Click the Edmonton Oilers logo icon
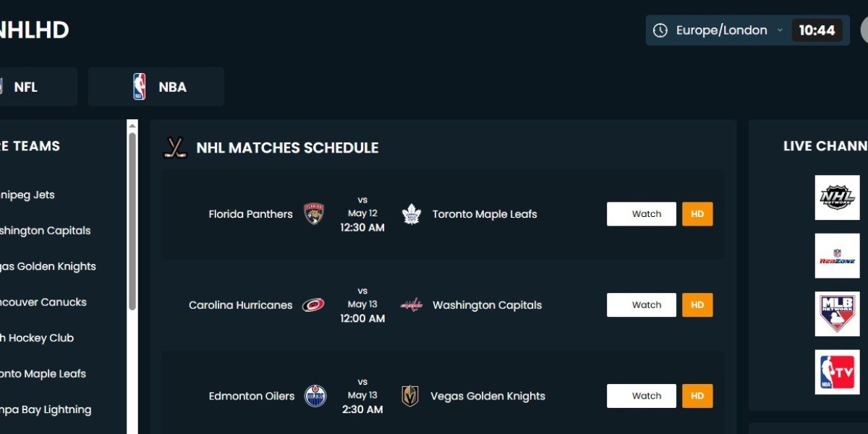 (x=315, y=396)
